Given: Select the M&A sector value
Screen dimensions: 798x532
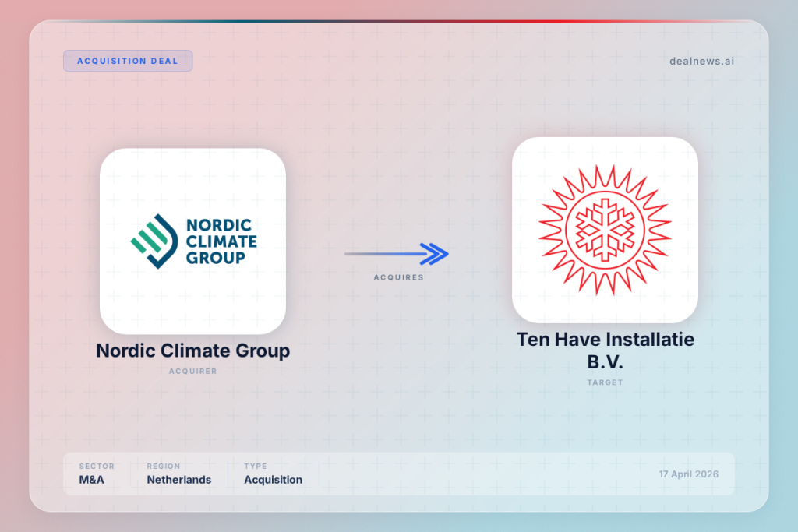Looking at the screenshot, I should (x=91, y=480).
